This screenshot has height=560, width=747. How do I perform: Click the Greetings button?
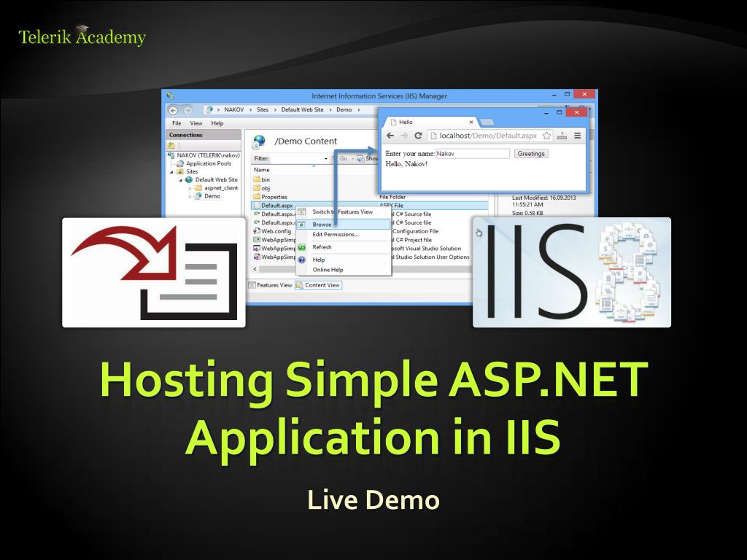click(x=531, y=154)
